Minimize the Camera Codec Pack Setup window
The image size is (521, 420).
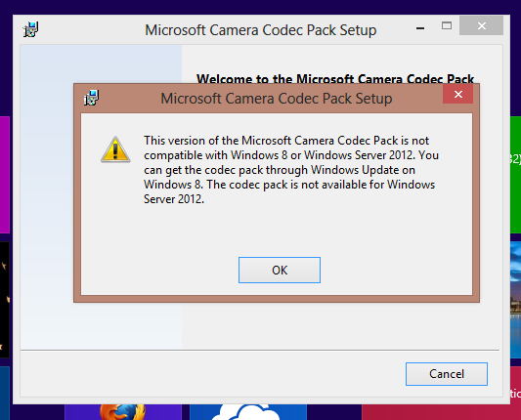[420, 28]
